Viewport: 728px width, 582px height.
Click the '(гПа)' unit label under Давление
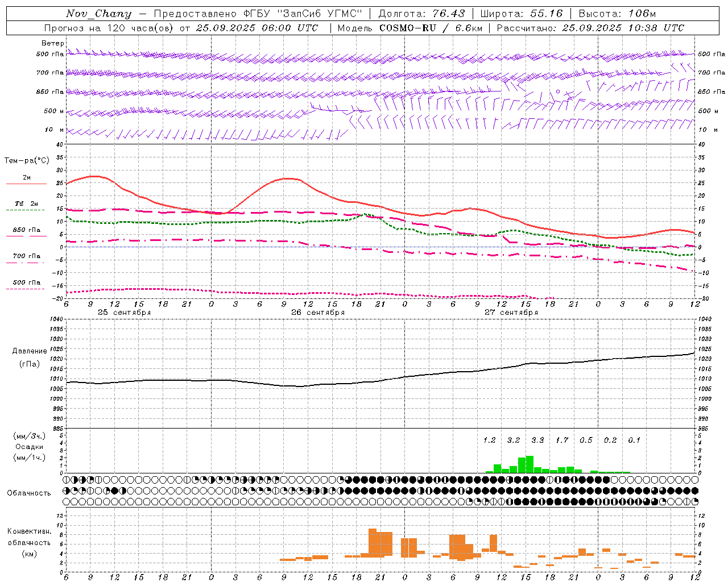click(30, 364)
